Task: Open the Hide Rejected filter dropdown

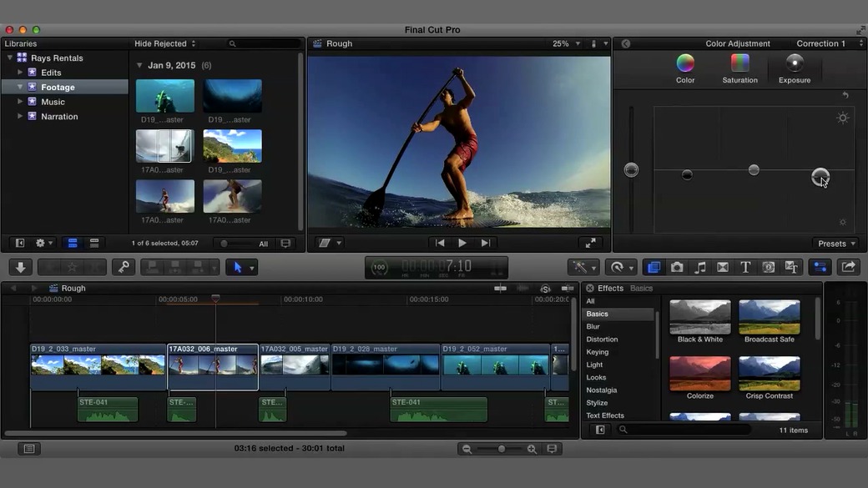Action: [164, 43]
